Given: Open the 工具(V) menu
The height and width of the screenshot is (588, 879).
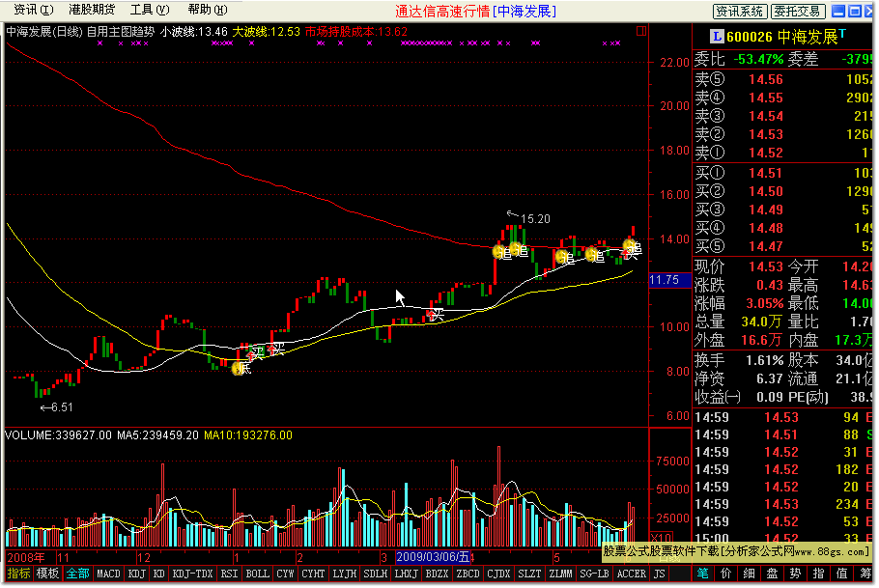Looking at the screenshot, I should pos(150,10).
